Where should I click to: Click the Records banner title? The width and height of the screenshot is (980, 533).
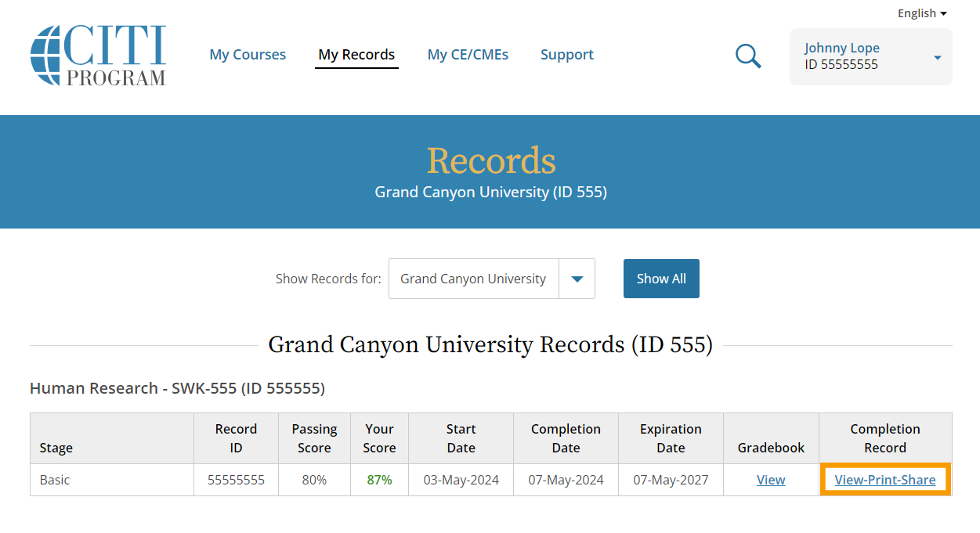click(x=491, y=160)
